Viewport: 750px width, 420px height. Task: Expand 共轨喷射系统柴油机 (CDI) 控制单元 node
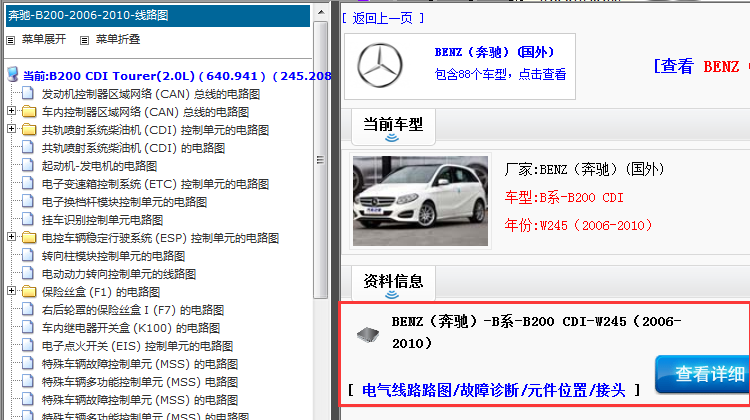11,129
